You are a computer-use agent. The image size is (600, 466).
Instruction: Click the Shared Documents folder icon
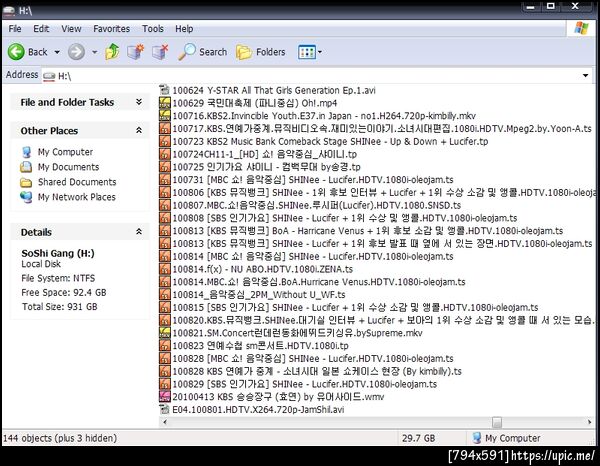click(26, 182)
